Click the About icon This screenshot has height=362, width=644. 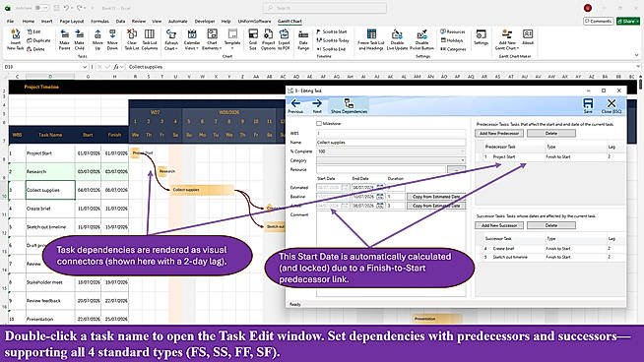(528, 37)
